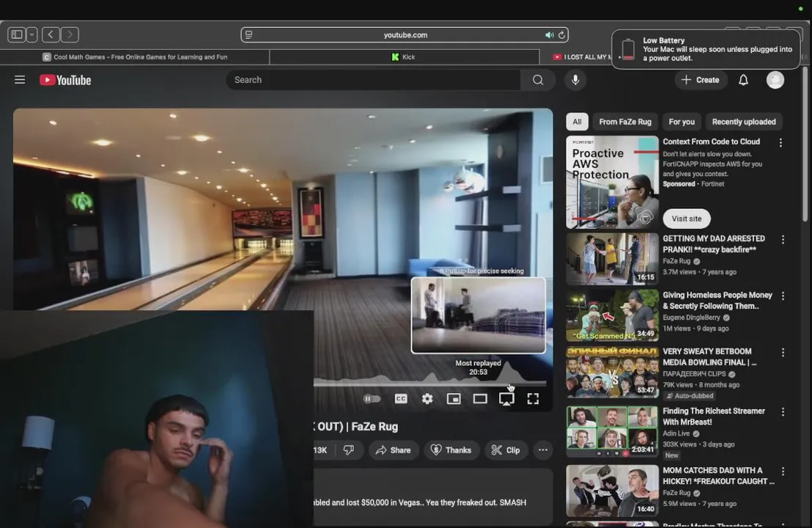This screenshot has height=528, width=812.
Task: Start voice search with microphone icon
Action: click(575, 80)
